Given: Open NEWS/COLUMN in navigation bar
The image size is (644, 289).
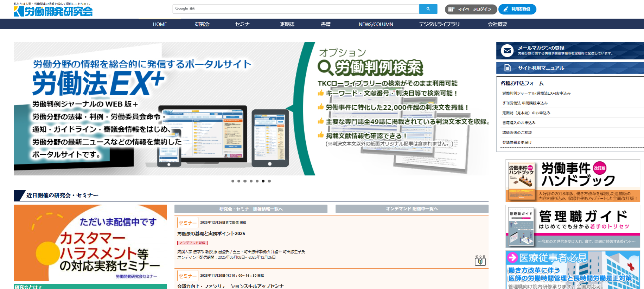Looking at the screenshot, I should point(376,24).
